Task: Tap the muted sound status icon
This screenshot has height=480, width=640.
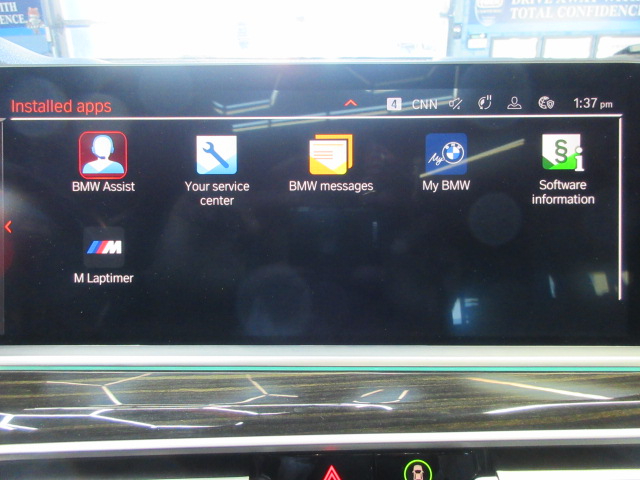Action: pyautogui.click(x=456, y=103)
